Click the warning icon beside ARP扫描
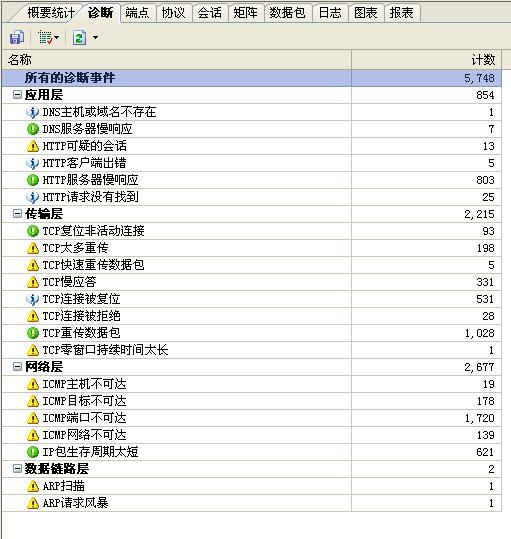This screenshot has width=511, height=539. [33, 486]
